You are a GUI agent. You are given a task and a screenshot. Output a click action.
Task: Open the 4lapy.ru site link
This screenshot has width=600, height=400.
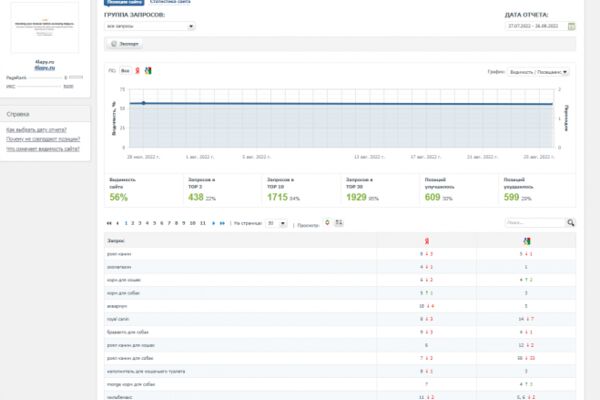tap(45, 68)
